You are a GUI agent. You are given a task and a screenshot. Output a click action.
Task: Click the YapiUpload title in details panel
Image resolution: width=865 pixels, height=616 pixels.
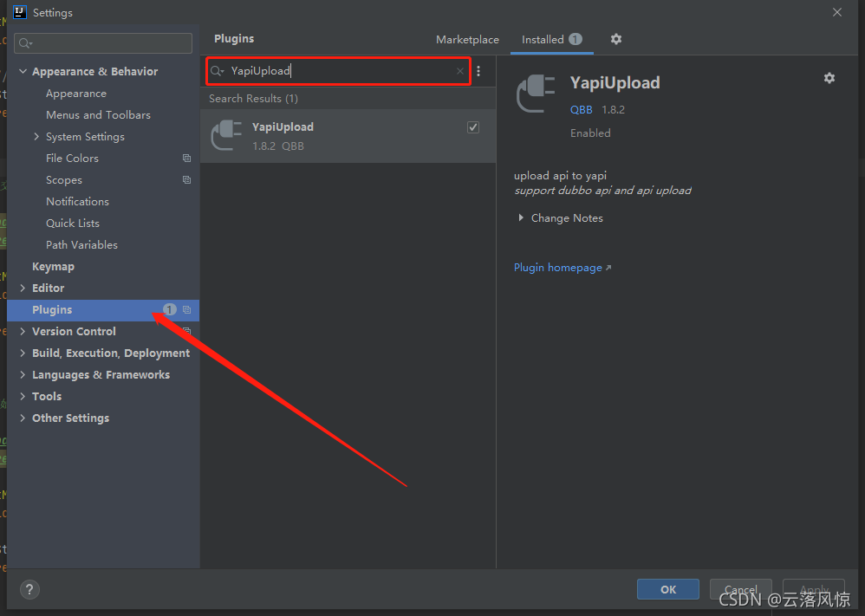(615, 82)
